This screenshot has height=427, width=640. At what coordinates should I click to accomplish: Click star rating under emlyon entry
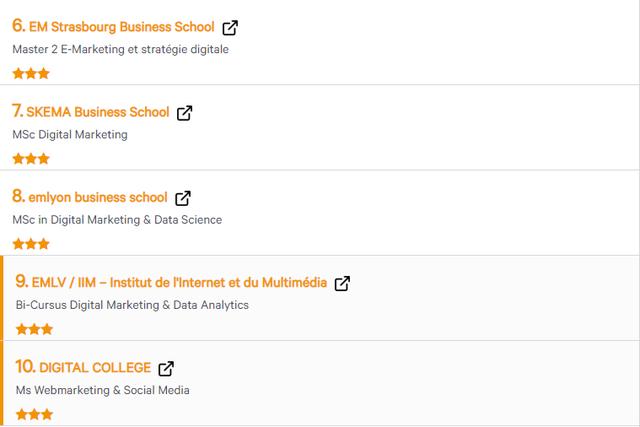(31, 244)
